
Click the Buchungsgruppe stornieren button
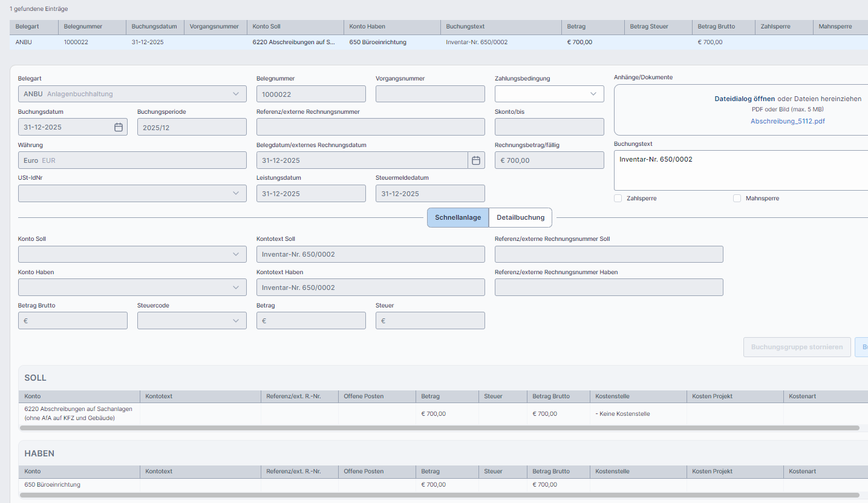click(797, 347)
